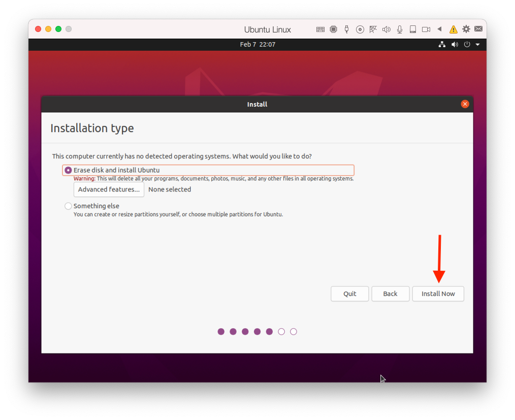Screen dimensions: 515x420
Task: Select 'Erase disk and install Ubuntu' option
Action: click(69, 170)
